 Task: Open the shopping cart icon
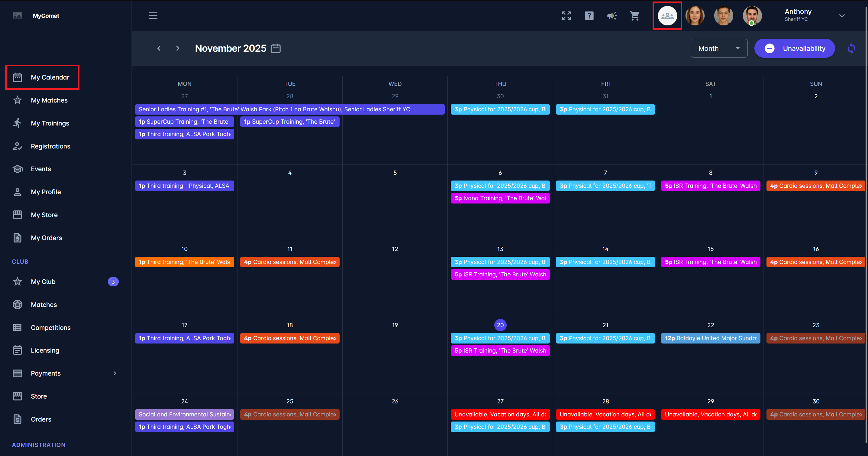click(x=634, y=15)
